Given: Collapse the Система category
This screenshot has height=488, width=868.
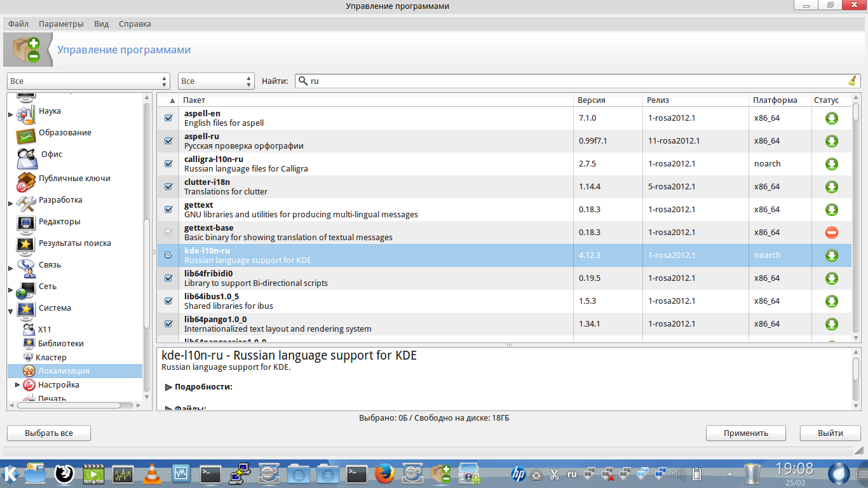Looking at the screenshot, I should (x=10, y=312).
